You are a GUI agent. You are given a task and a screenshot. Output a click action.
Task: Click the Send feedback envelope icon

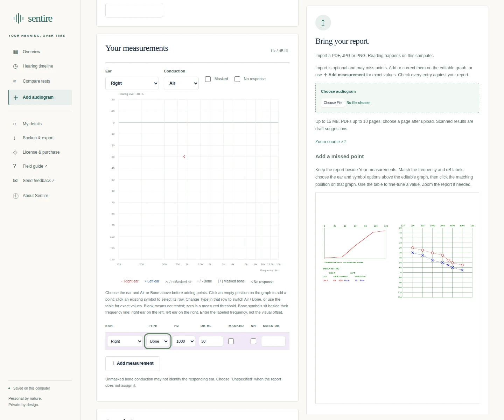(x=15, y=181)
